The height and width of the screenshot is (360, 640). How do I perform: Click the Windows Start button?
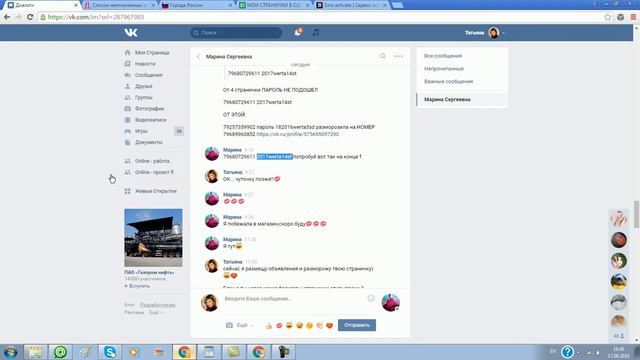click(10, 352)
